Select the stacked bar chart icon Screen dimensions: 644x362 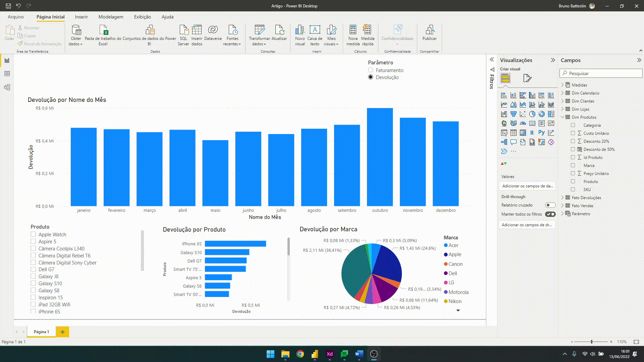coord(504,95)
